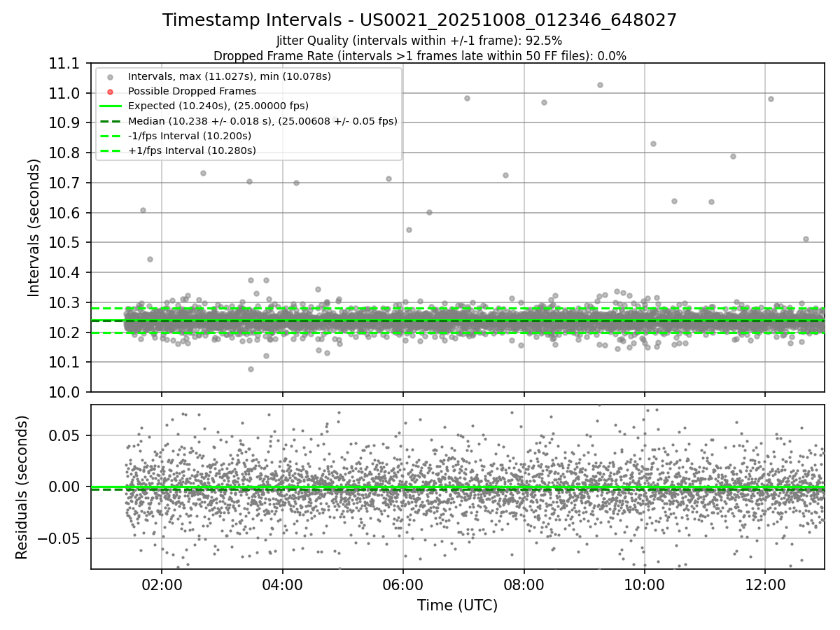840x630 pixels.
Task: Click the outlier point near 10.51s at far right
Action: (x=806, y=239)
